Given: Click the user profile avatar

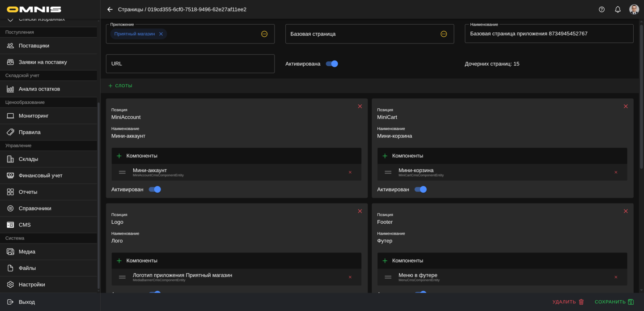Looking at the screenshot, I should click(x=634, y=9).
